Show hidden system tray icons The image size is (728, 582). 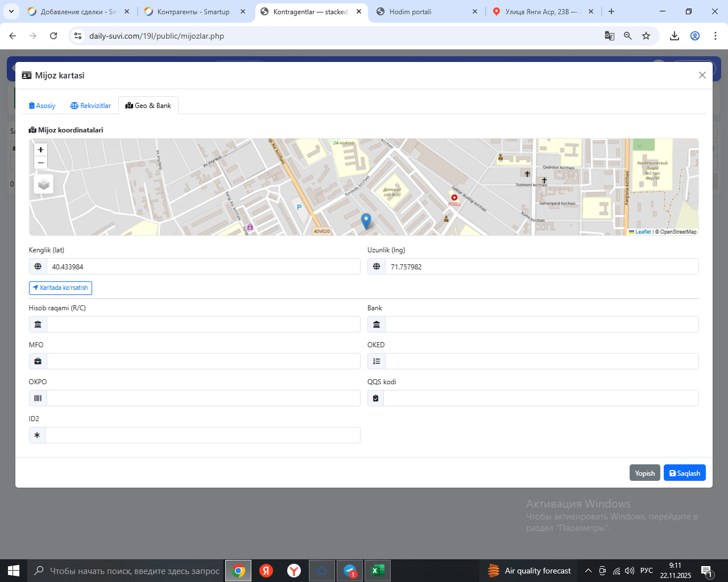pos(588,571)
